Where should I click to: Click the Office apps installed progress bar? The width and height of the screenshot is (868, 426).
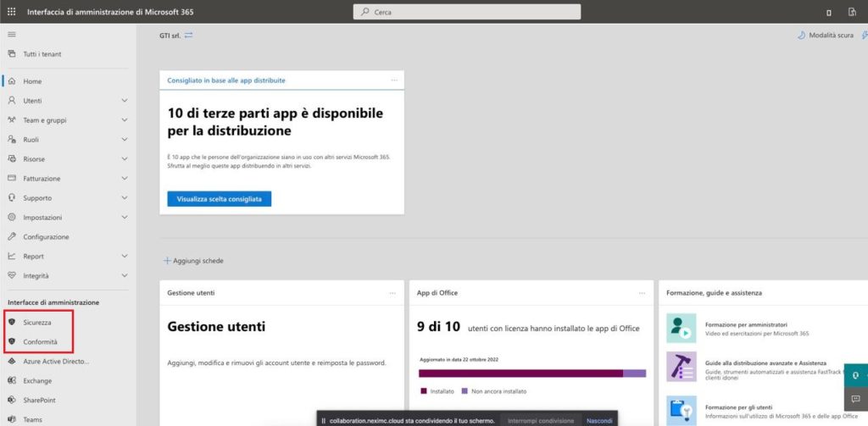point(532,373)
